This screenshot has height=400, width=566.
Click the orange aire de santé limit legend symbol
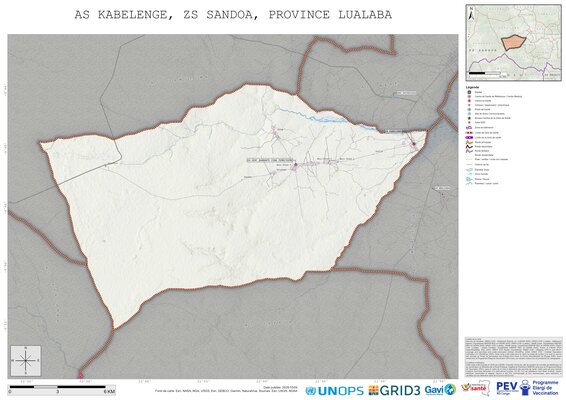(x=469, y=133)
